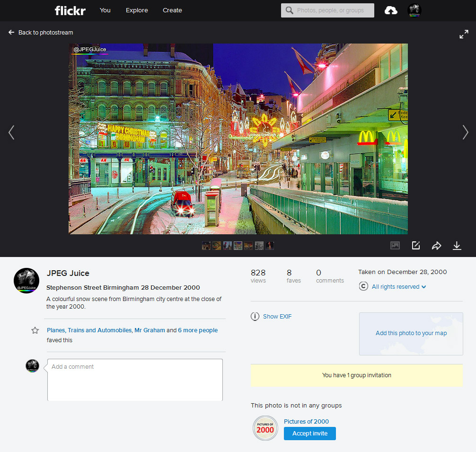Go to the previous photo
Image resolution: width=476 pixels, height=452 pixels.
coord(11,133)
